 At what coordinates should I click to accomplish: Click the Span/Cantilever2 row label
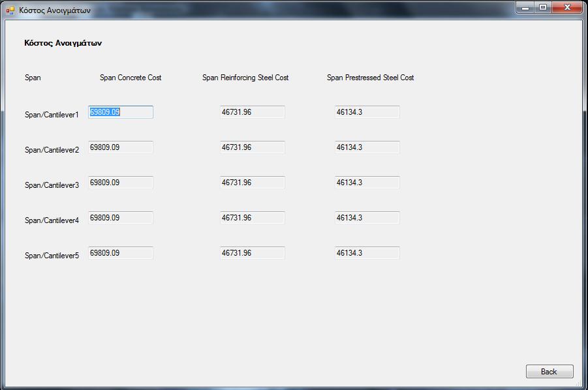52,150
